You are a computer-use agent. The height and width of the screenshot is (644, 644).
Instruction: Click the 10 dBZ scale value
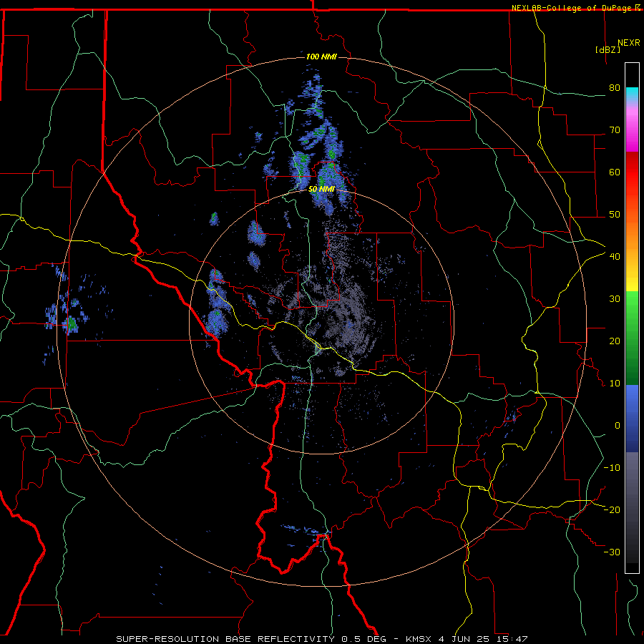(615, 384)
